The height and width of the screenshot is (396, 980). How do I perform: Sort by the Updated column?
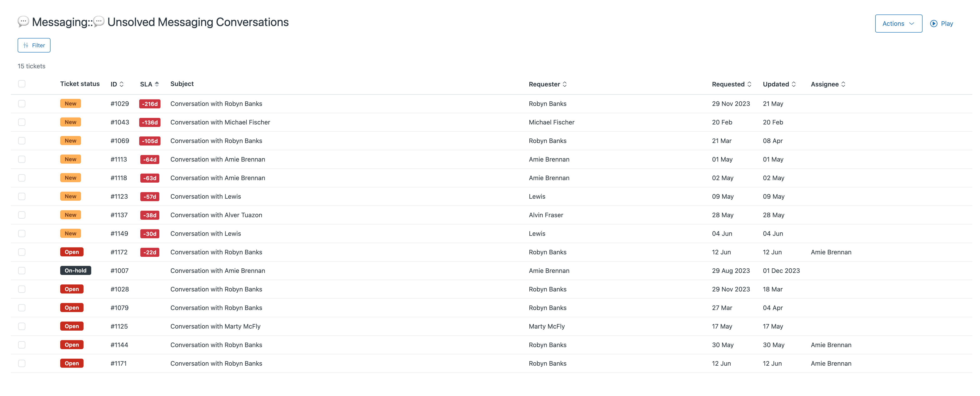pos(779,84)
